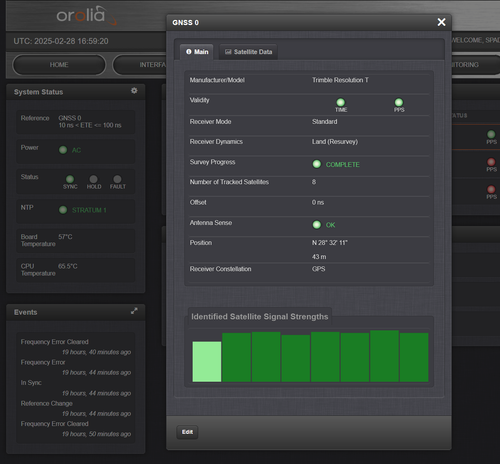Open the HOME menu

coord(59,65)
